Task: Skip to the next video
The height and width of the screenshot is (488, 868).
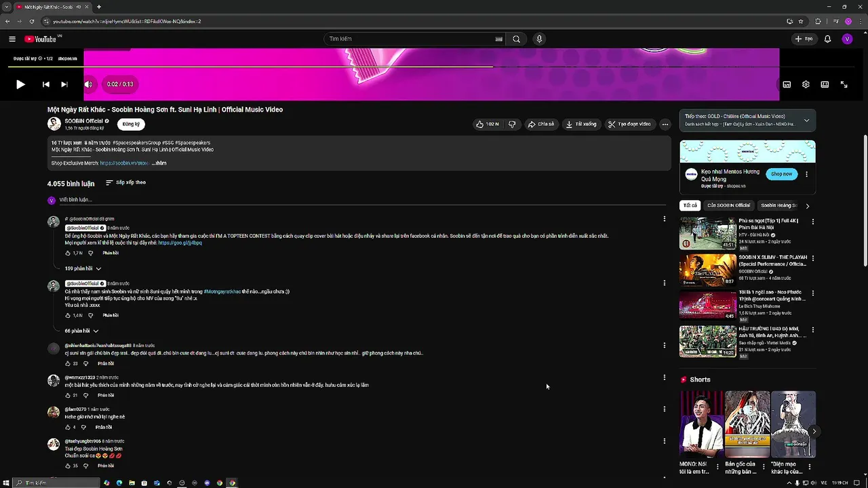Action: pos(64,84)
